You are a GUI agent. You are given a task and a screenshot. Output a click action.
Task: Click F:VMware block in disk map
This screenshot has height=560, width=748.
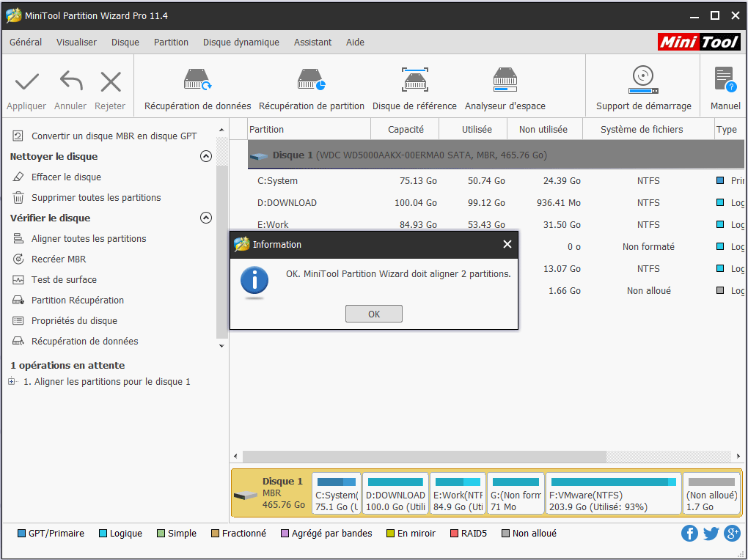(614, 493)
